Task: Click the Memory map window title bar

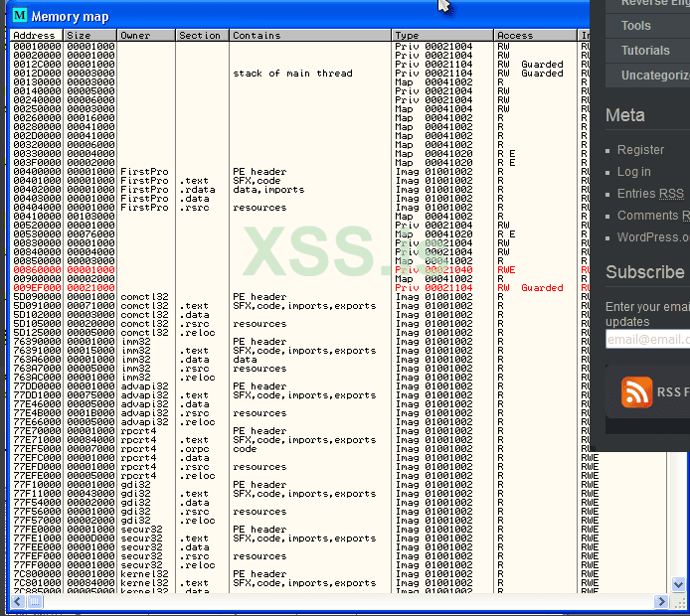Action: pos(299,16)
